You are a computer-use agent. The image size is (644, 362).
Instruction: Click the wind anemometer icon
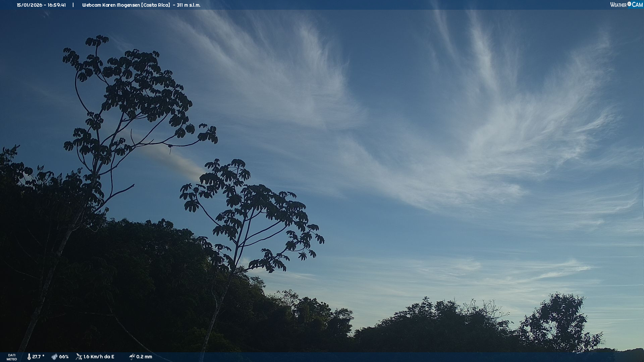point(79,357)
